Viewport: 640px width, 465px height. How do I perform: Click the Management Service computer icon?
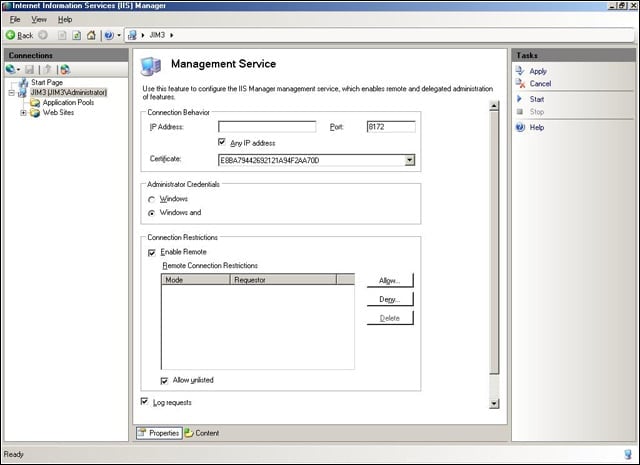[x=151, y=66]
